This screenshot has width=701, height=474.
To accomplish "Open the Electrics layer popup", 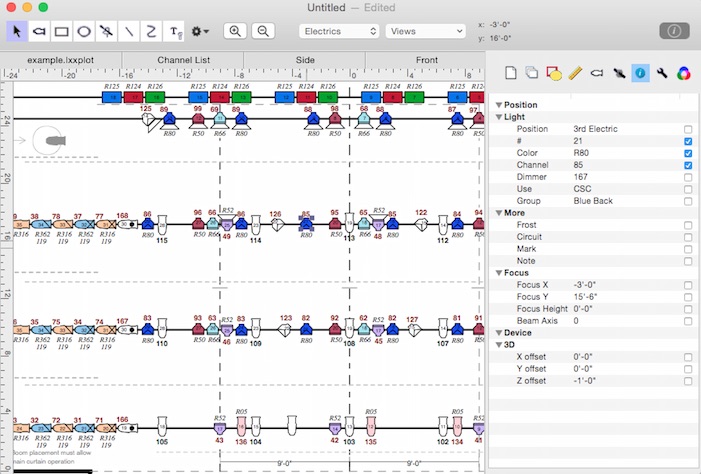I will (x=339, y=31).
